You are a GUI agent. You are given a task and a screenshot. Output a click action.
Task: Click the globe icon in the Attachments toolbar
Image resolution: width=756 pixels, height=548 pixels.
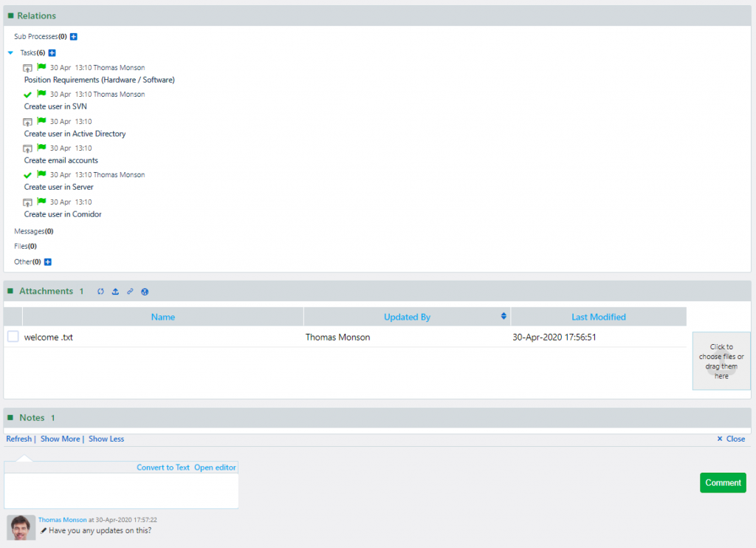(x=145, y=292)
